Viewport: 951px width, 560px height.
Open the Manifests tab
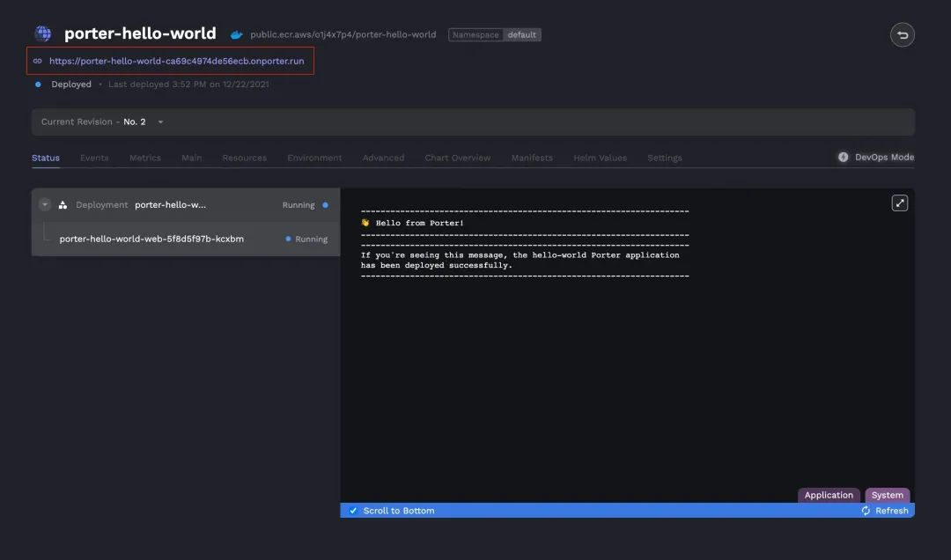pyautogui.click(x=532, y=158)
